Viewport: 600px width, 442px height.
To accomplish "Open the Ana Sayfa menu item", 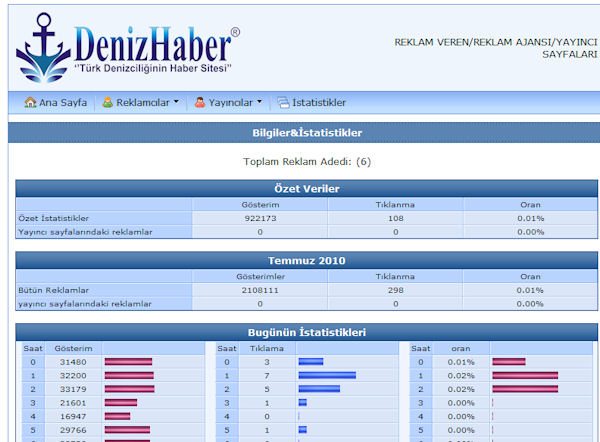I will point(63,103).
